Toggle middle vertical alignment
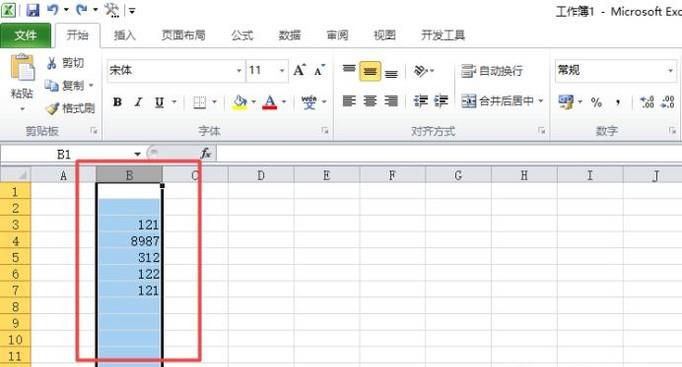Screen dimensions: 682x367 click(x=370, y=71)
